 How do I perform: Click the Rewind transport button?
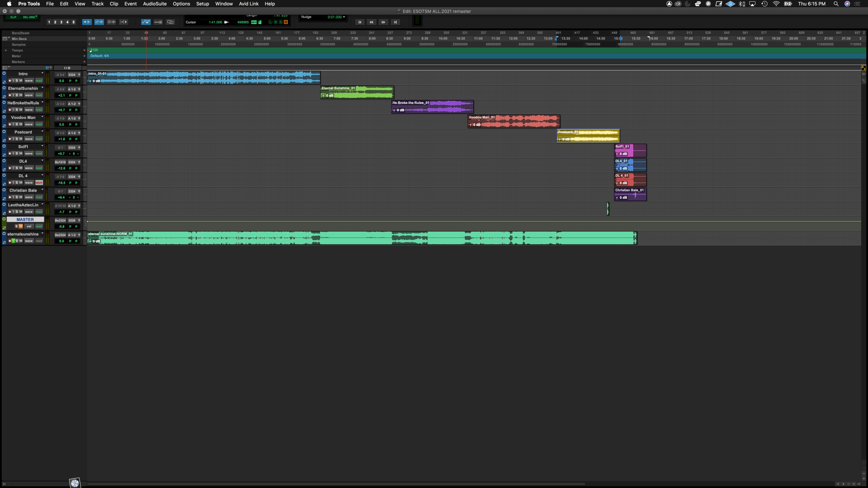(x=371, y=22)
